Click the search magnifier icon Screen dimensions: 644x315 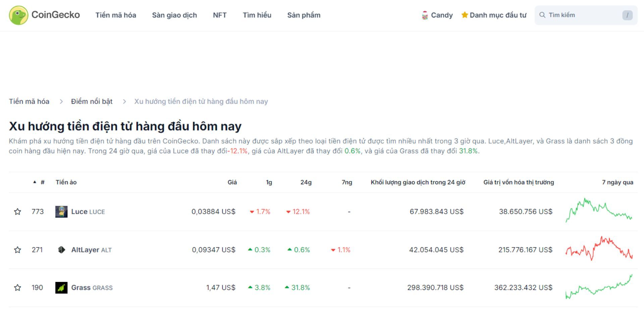point(542,15)
